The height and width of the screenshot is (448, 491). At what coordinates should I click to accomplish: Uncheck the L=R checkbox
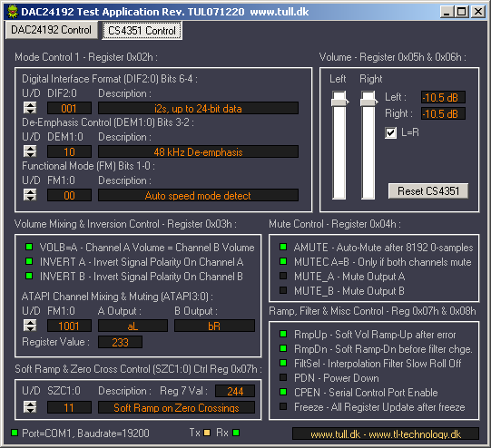(390, 133)
